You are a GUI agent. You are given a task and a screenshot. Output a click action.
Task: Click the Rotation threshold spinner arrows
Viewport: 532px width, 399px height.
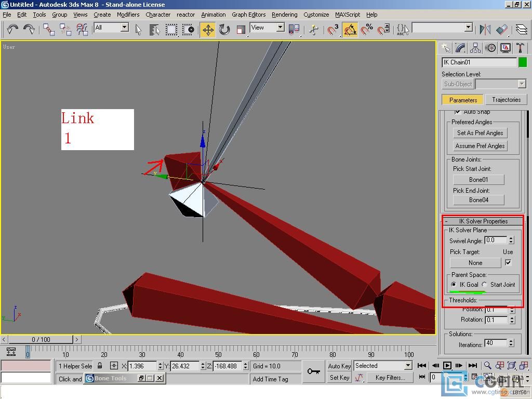tap(512, 320)
